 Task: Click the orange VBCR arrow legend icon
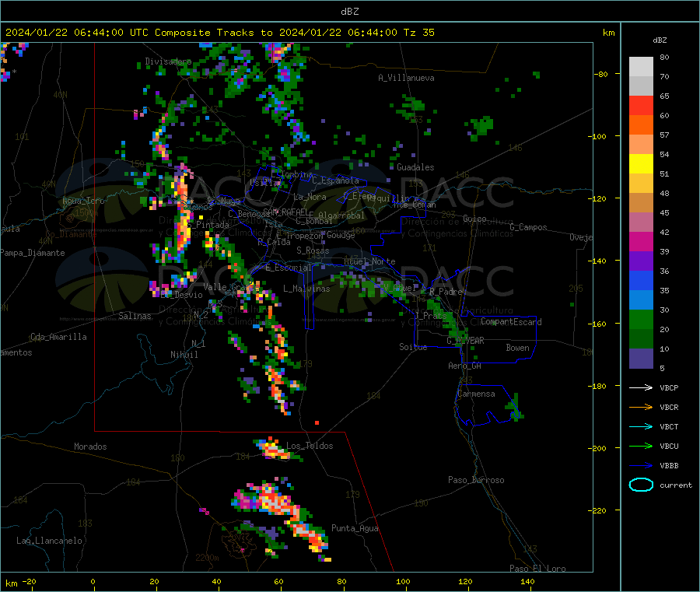[x=641, y=407]
